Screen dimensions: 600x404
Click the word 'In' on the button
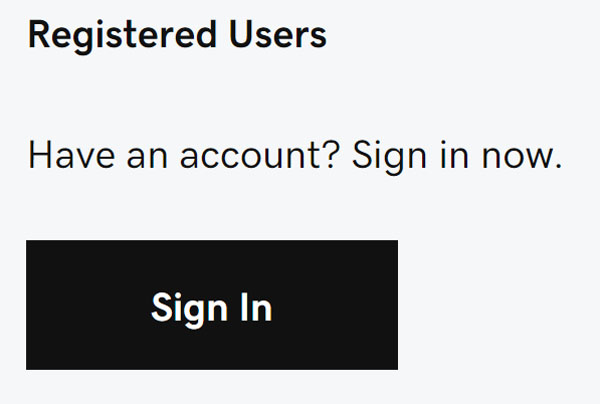pyautogui.click(x=256, y=307)
